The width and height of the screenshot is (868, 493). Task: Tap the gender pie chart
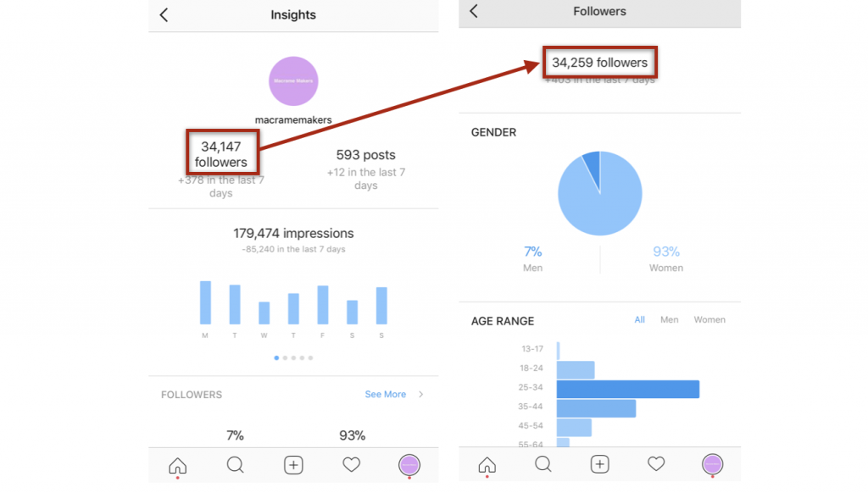click(599, 193)
